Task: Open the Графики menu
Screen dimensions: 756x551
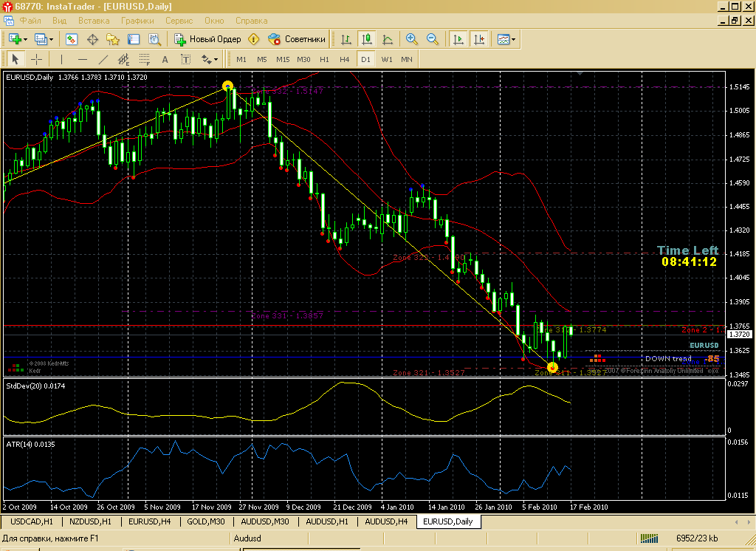Action: 137,21
